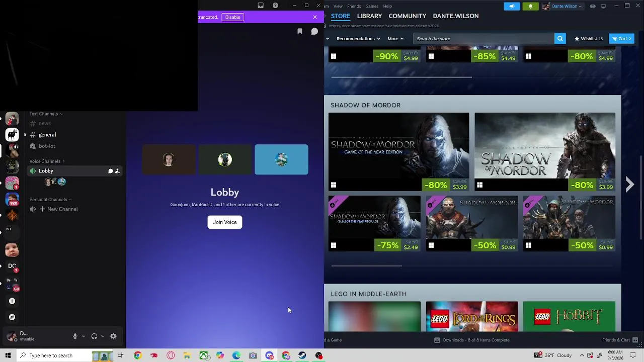
Task: Open Steam Friends menu
Action: [354, 6]
